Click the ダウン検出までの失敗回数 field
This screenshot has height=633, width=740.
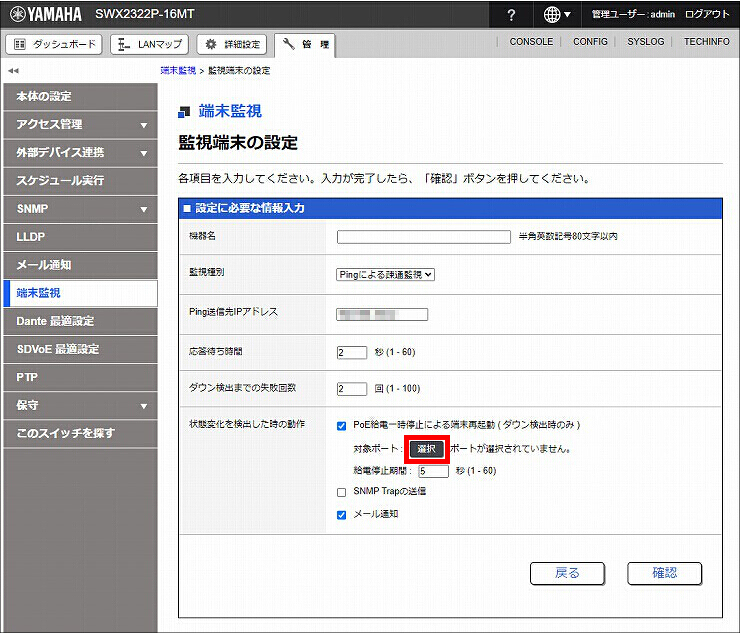tap(352, 388)
